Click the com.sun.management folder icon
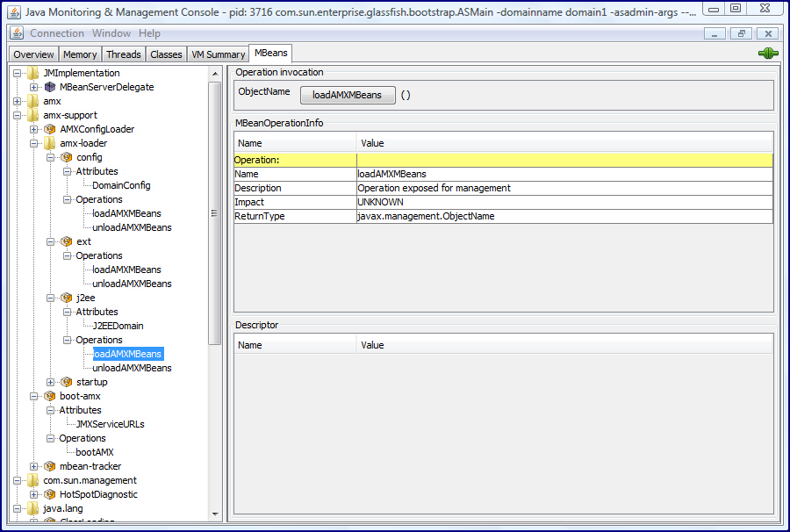Image resolution: width=790 pixels, height=532 pixels. (x=32, y=480)
